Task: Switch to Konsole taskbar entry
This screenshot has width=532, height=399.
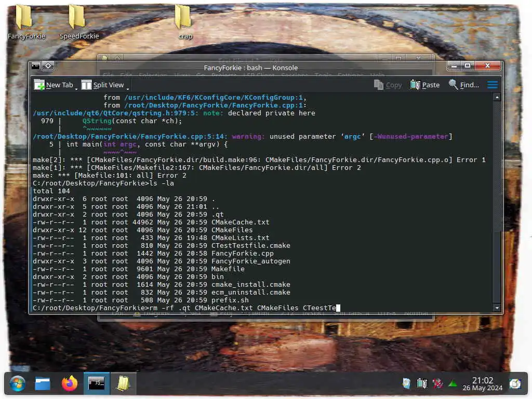Action: click(x=96, y=383)
